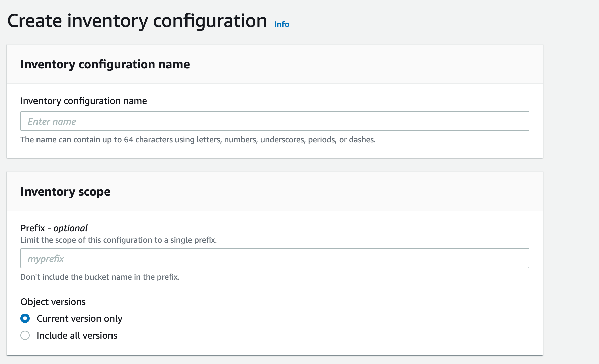Select the Current version only radio button
This screenshot has width=599, height=364.
(25, 318)
